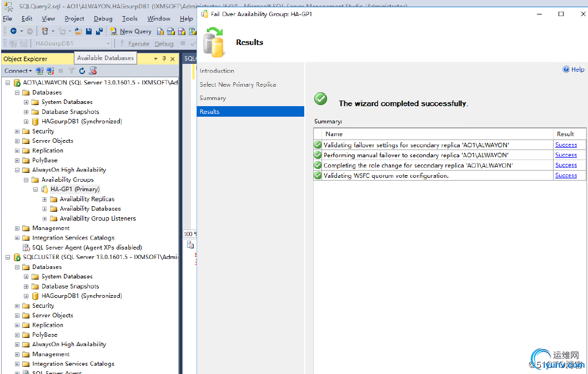Click the SQLCLUSTER server icon

pos(17,257)
